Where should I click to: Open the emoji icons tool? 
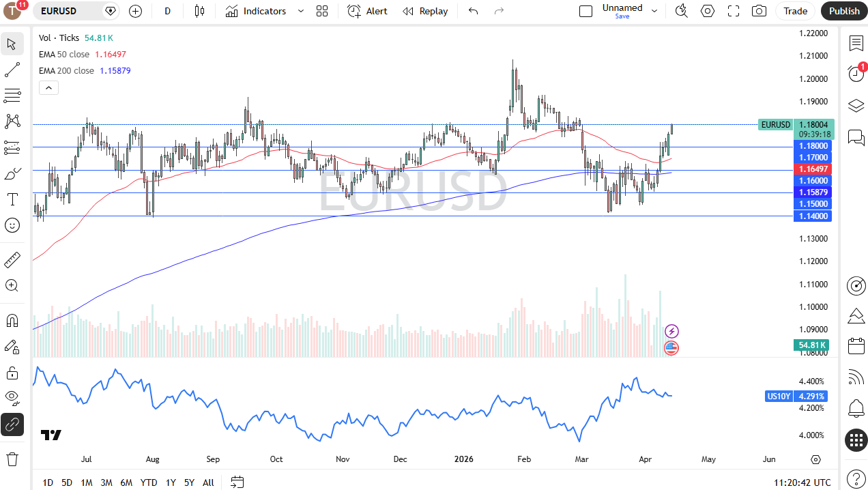point(12,225)
